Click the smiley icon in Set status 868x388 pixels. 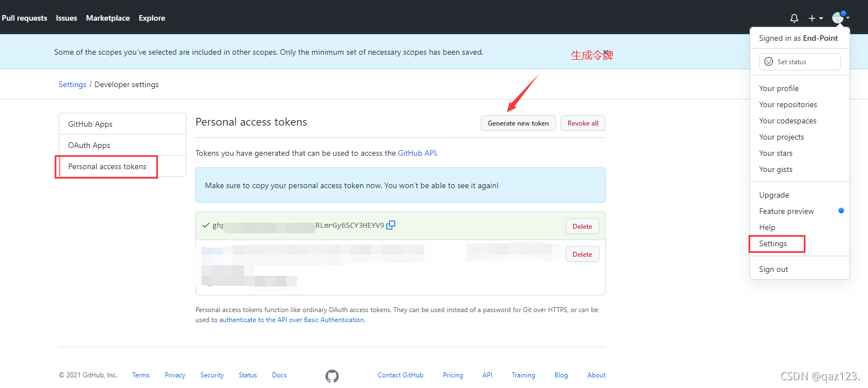point(769,61)
